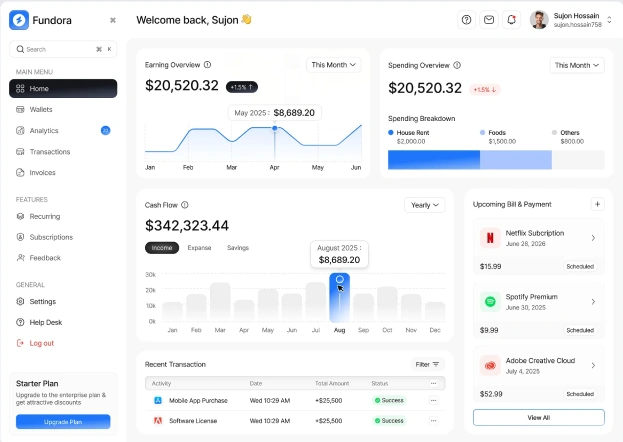The width and height of the screenshot is (623, 442).
Task: Click Cash Flow info icon
Action: coord(185,205)
